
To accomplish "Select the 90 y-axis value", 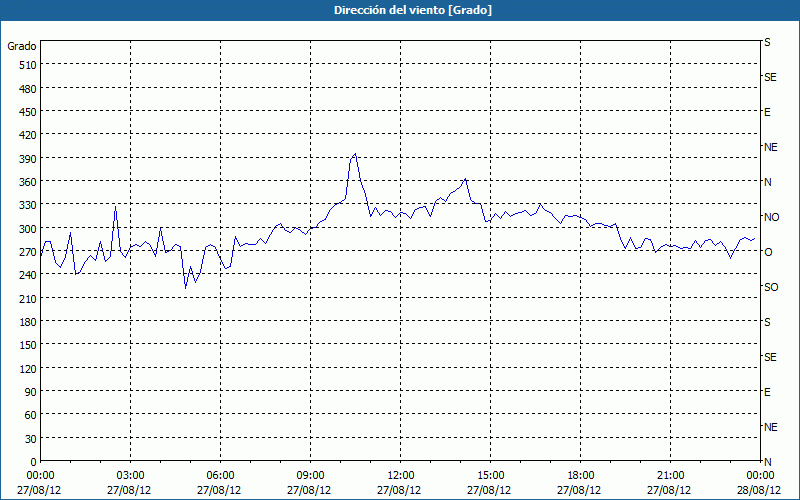I will (31, 392).
